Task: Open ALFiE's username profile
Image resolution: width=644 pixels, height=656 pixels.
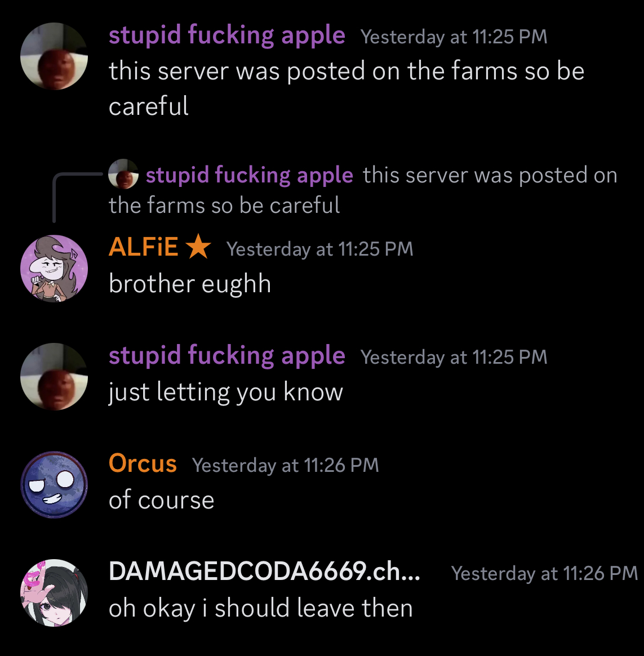Action: [x=143, y=247]
